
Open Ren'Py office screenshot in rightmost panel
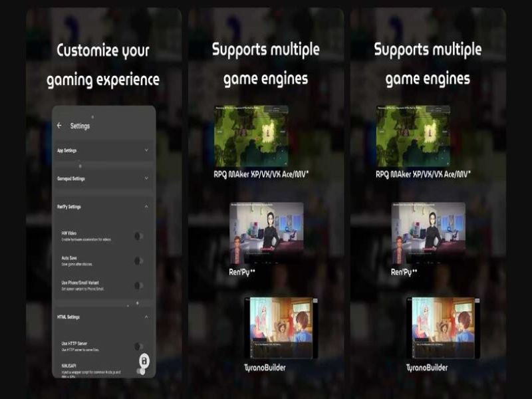428,233
